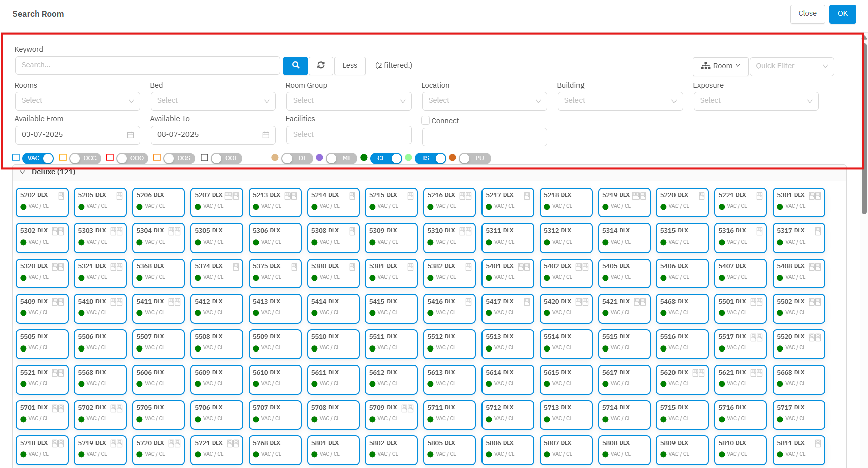
Task: Check the Connect checkbox
Action: (426, 121)
